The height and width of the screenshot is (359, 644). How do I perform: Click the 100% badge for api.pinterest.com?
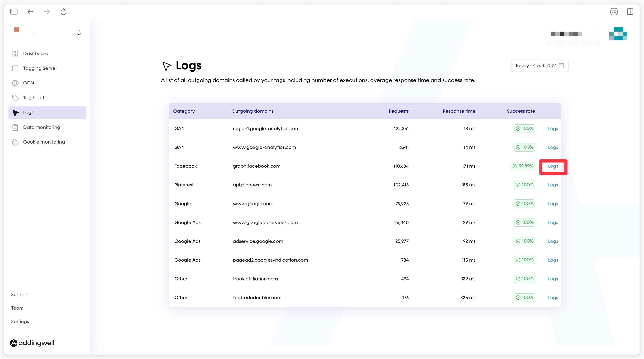[525, 185]
